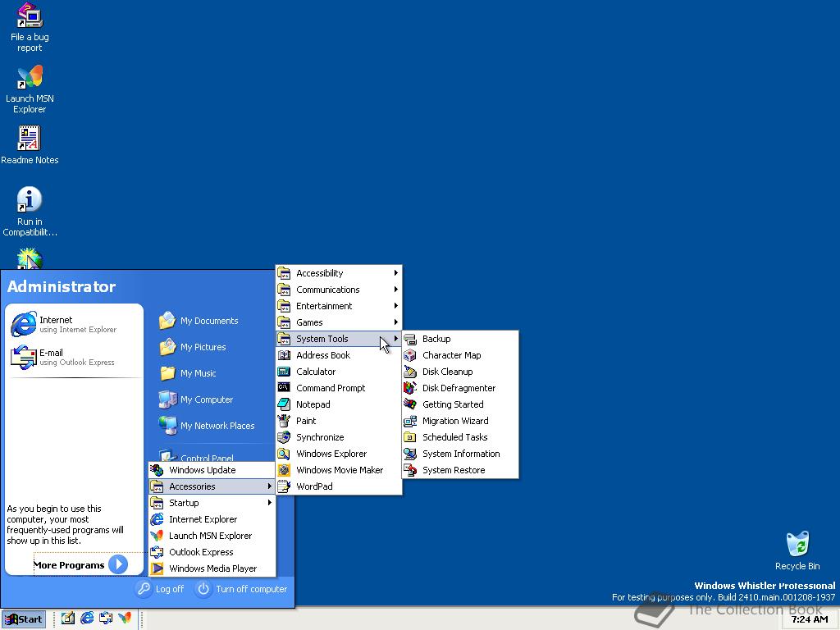Click the Command Prompt icon

[284, 388]
